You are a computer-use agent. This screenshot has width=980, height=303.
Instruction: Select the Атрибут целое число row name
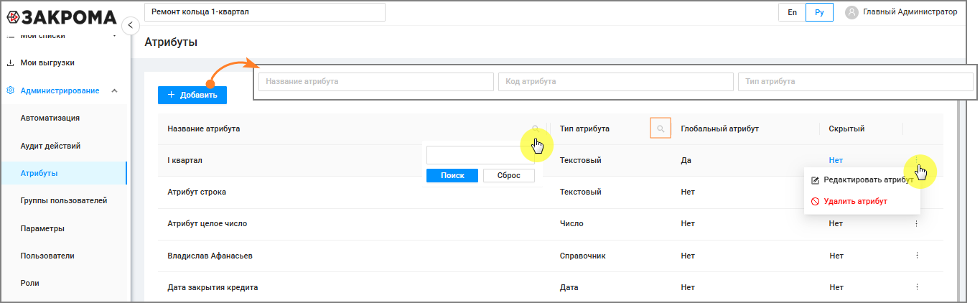tap(207, 224)
